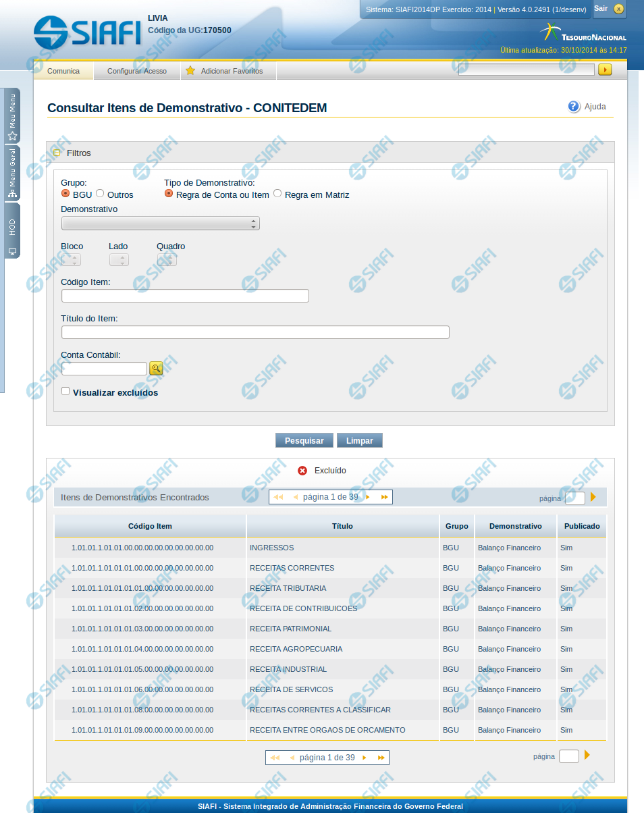Click the Sair exit icon
Screen dimensions: 644x813
618,9
